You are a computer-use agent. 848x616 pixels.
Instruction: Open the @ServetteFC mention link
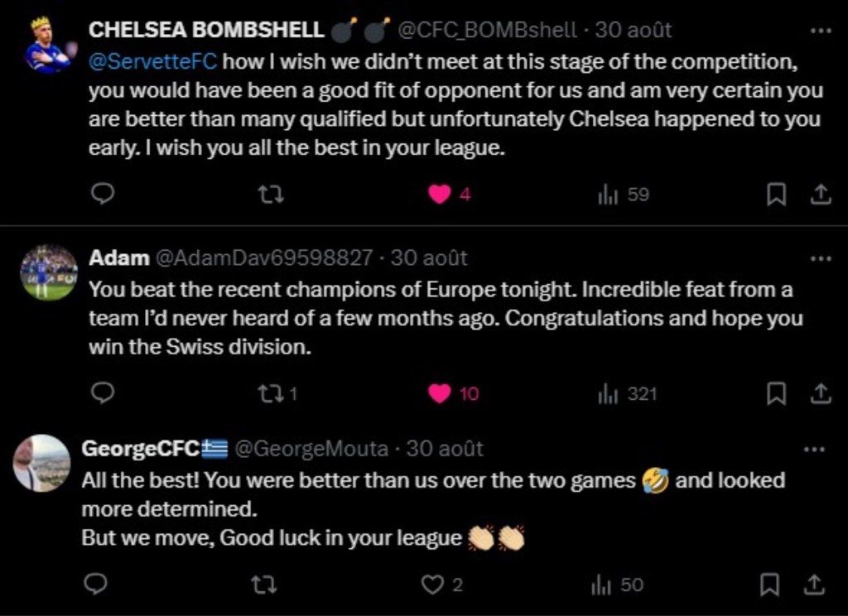[152, 63]
